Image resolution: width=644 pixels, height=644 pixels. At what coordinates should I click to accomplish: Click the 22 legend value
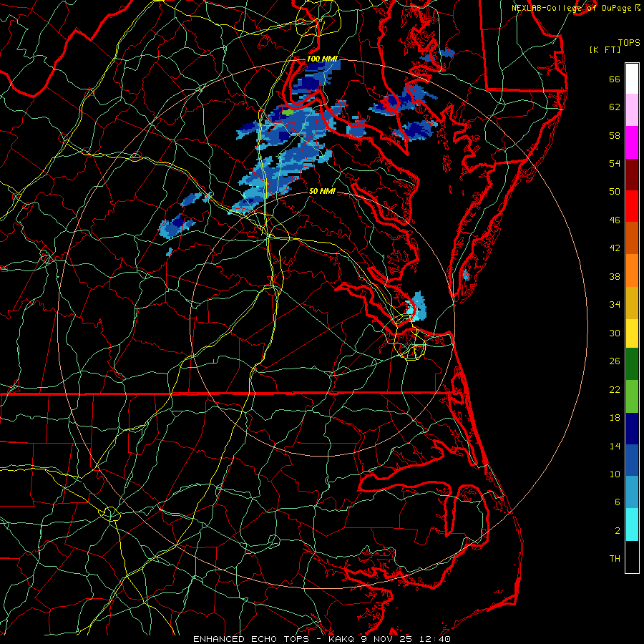pyautogui.click(x=615, y=390)
